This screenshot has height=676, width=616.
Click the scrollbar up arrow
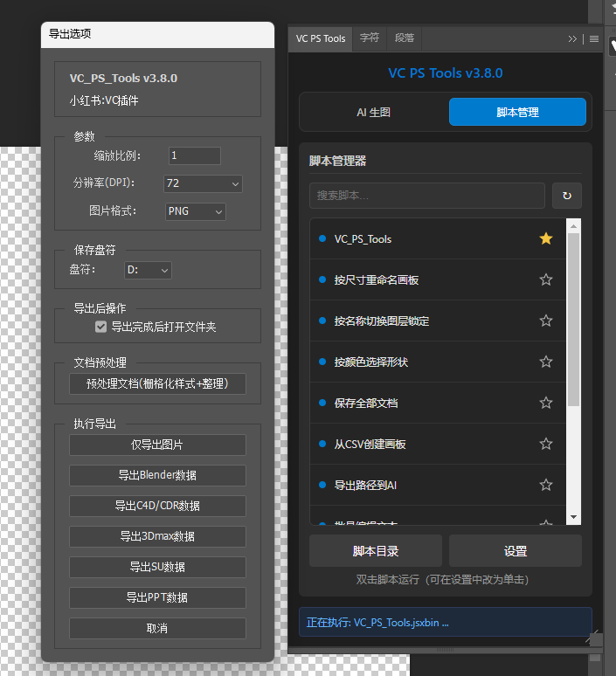click(573, 226)
